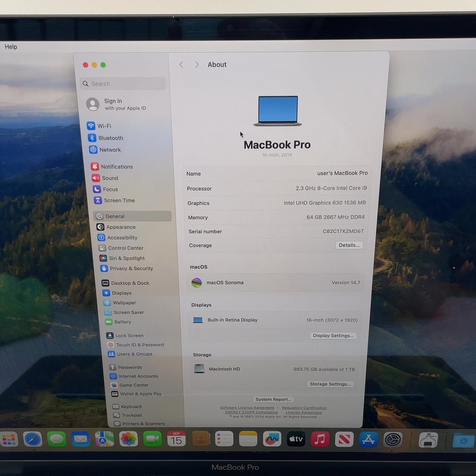The width and height of the screenshot is (476, 476).
Task: Click the user's MacBook Pro name field
Action: 342,173
